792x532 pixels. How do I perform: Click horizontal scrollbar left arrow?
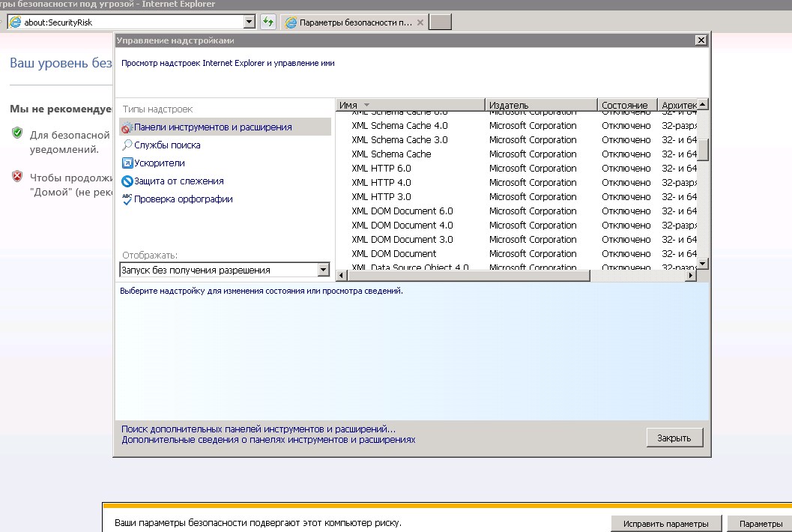click(x=342, y=275)
